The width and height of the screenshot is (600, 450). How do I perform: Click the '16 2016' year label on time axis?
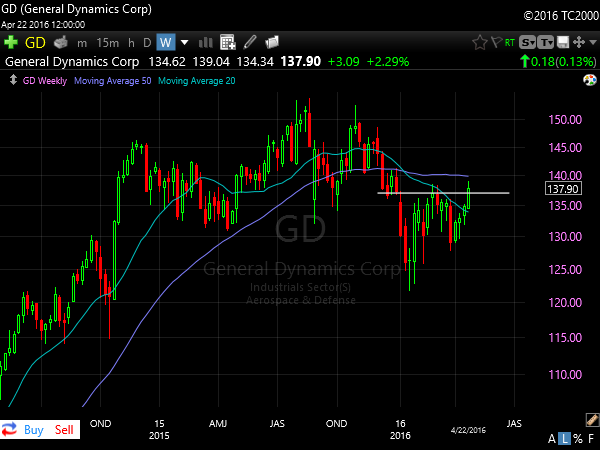click(400, 429)
